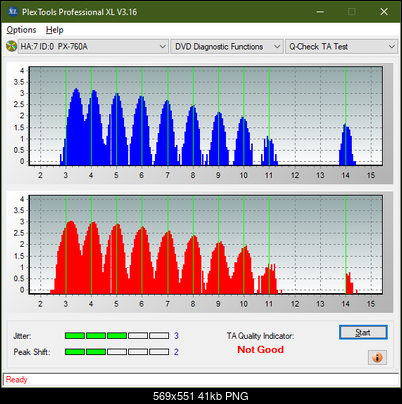The height and width of the screenshot is (404, 402).
Task: Click the info icon button below Start
Action: [x=377, y=357]
